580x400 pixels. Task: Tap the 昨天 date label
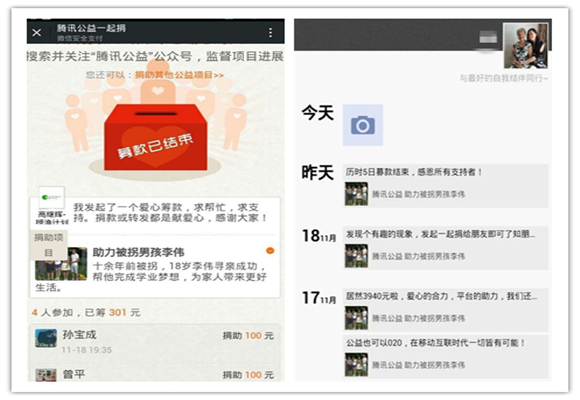pos(318,172)
